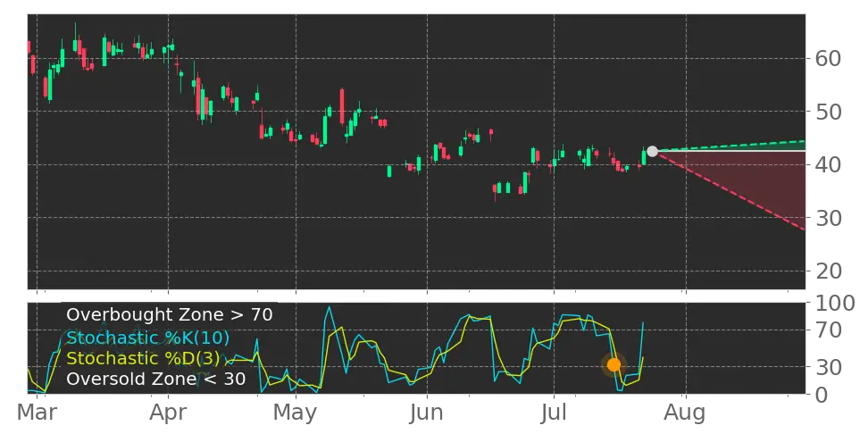The width and height of the screenshot is (868, 434).
Task: Select the 'Stochastic %D(3)' legend label
Action: point(143,359)
